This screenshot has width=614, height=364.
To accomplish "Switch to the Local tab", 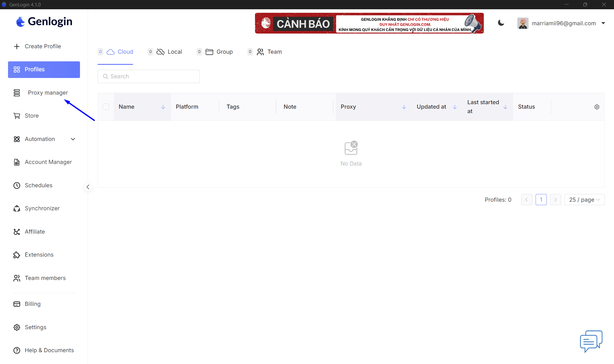I will (x=165, y=52).
